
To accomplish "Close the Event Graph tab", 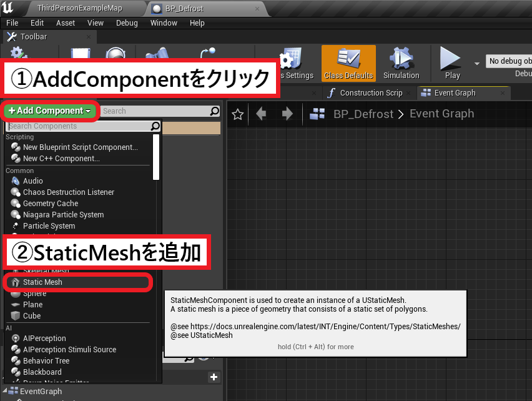I will tap(503, 93).
